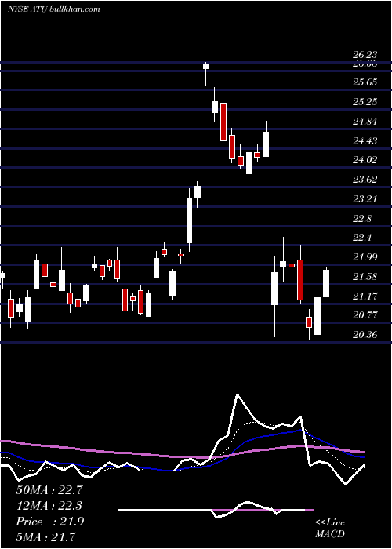
Task: Click the 22.8 price axis label
Action: coord(362,219)
